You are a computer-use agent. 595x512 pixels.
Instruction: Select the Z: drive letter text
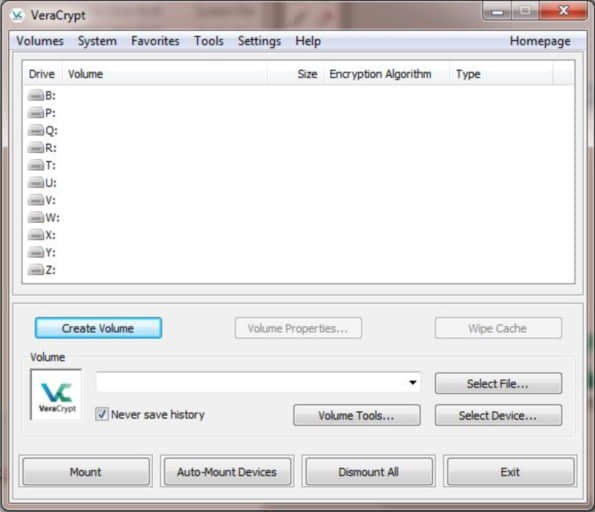[50, 270]
